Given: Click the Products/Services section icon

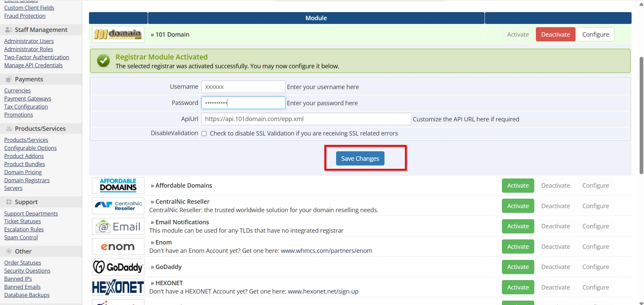Looking at the screenshot, I should pyautogui.click(x=9, y=129).
